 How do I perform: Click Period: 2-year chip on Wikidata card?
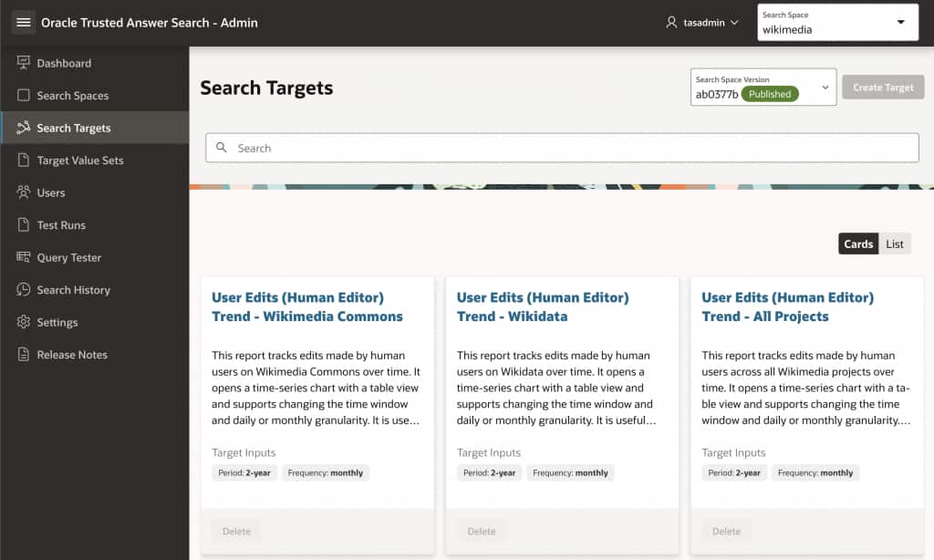489,472
